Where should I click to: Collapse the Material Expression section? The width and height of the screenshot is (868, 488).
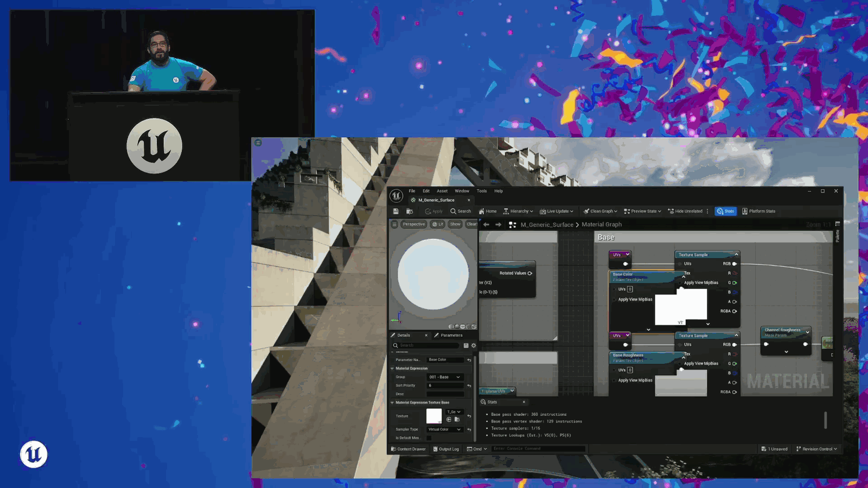pyautogui.click(x=392, y=369)
